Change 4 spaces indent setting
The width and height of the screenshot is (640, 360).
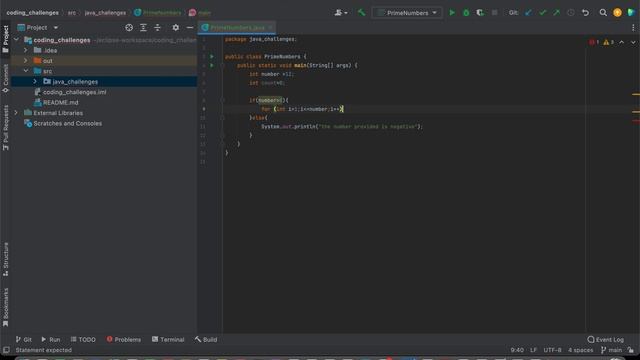[x=580, y=350]
